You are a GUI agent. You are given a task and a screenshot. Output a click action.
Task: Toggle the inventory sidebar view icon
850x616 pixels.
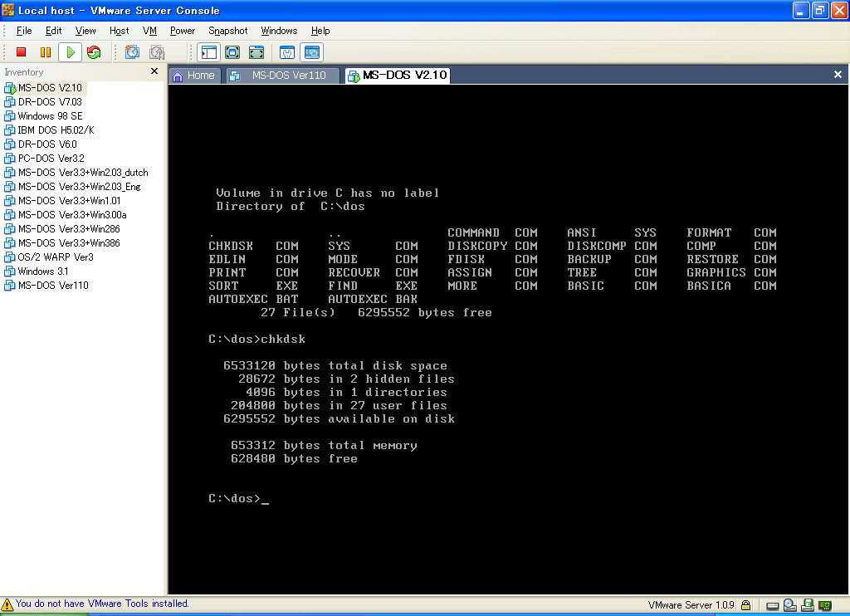[x=208, y=52]
